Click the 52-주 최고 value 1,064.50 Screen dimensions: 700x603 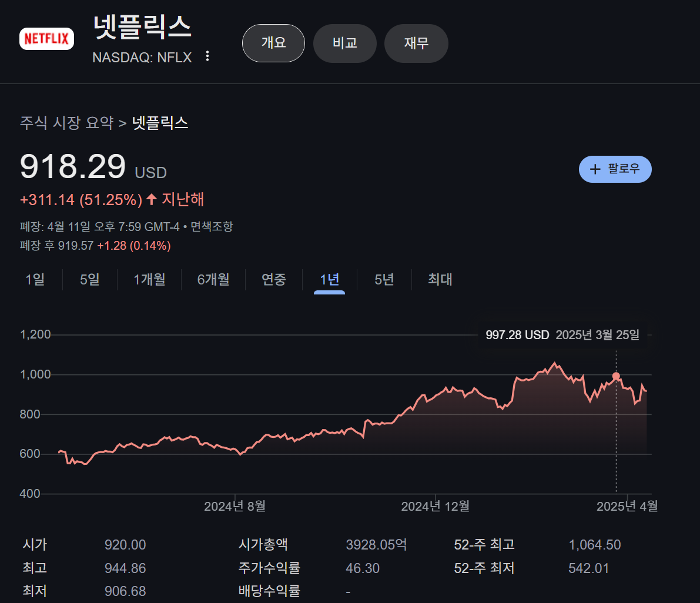(x=595, y=545)
